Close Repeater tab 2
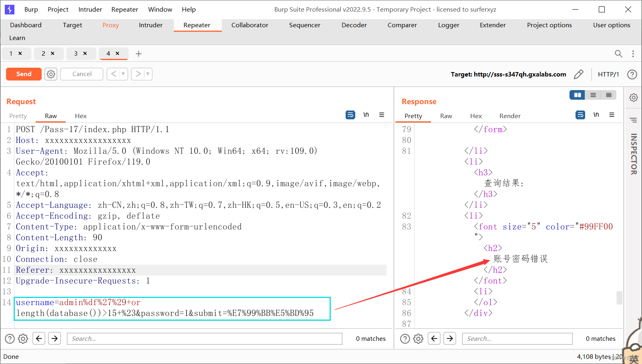Image resolution: width=642 pixels, height=364 pixels. coord(52,53)
